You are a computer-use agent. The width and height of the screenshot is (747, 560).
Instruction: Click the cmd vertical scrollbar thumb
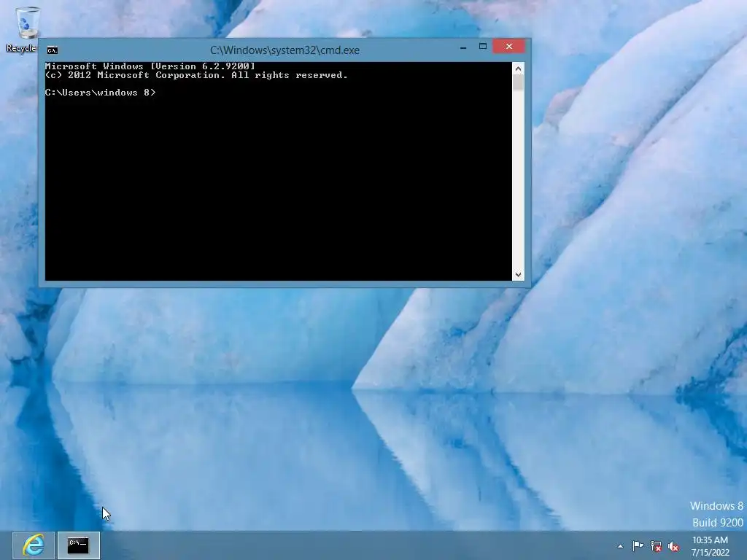519,82
